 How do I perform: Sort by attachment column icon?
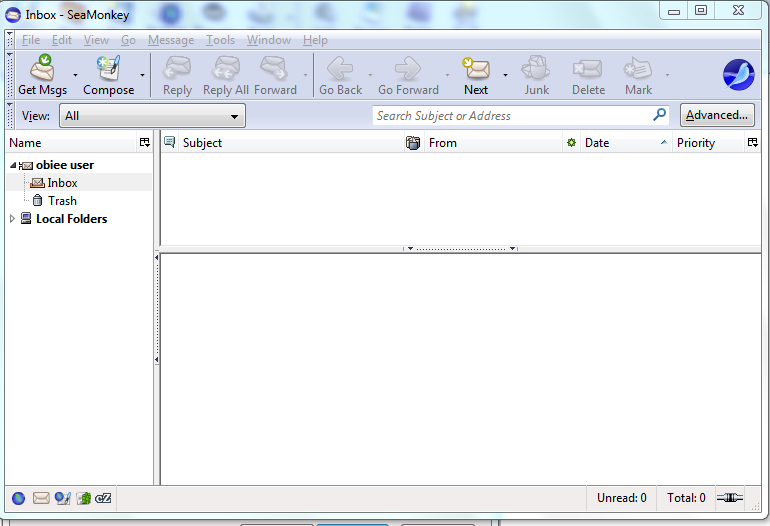coord(413,143)
